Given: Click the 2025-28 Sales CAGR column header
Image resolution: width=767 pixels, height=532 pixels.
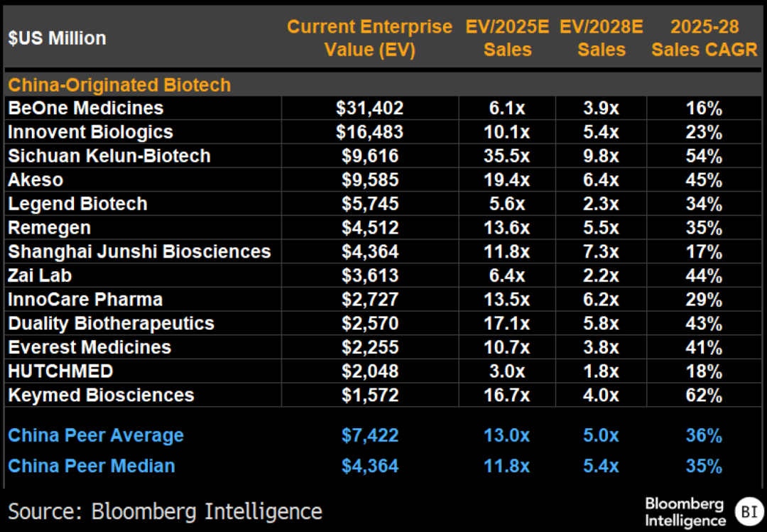Looking at the screenshot, I should [x=705, y=38].
